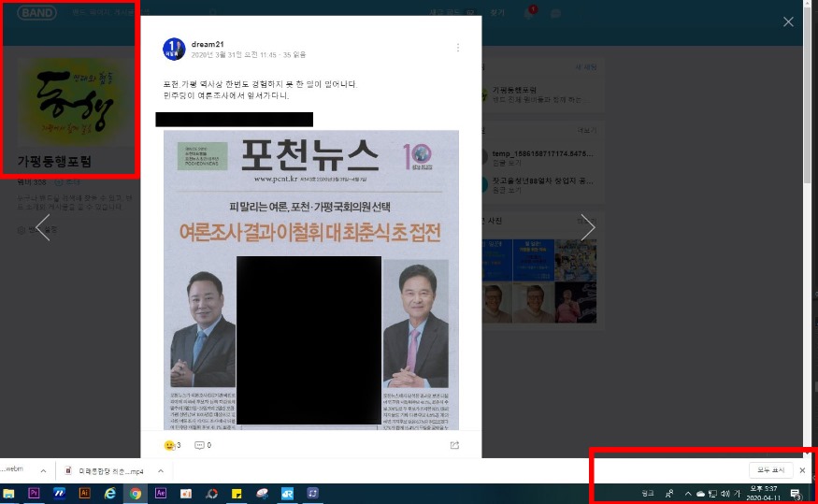This screenshot has width=818, height=504.
Task: Close the post viewer overlay
Action: 788,22
